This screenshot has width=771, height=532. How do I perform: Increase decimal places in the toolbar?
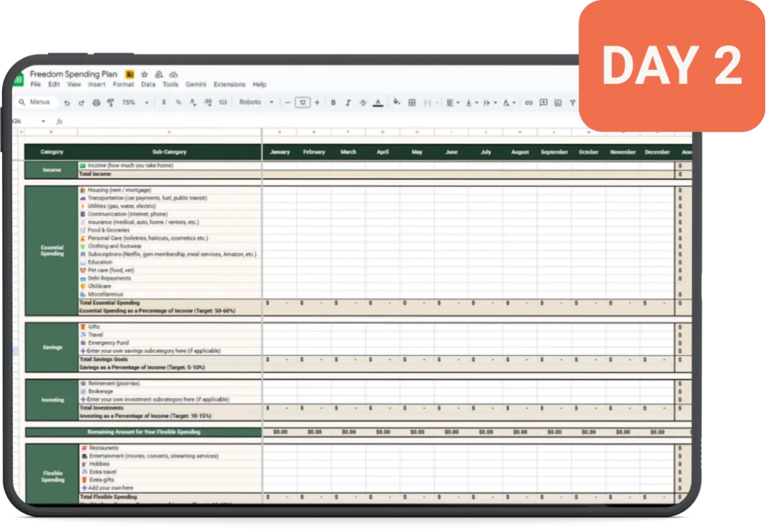coord(208,102)
